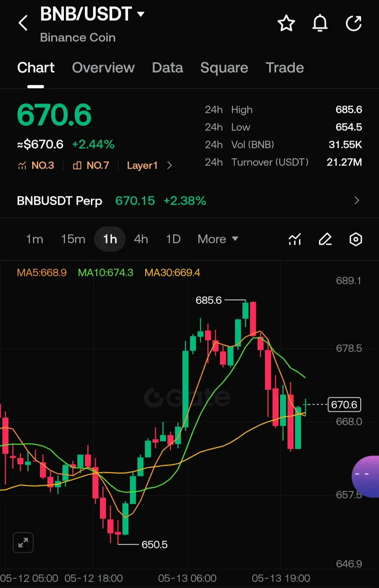Viewport: 379px width, 588px height.
Task: Tap the MA30:669.4 indicator label
Action: (x=172, y=272)
